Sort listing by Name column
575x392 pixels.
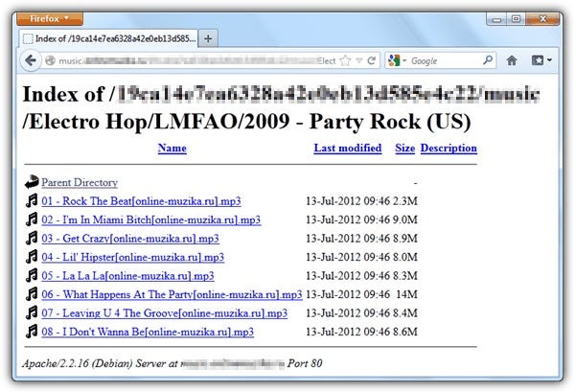coord(172,149)
